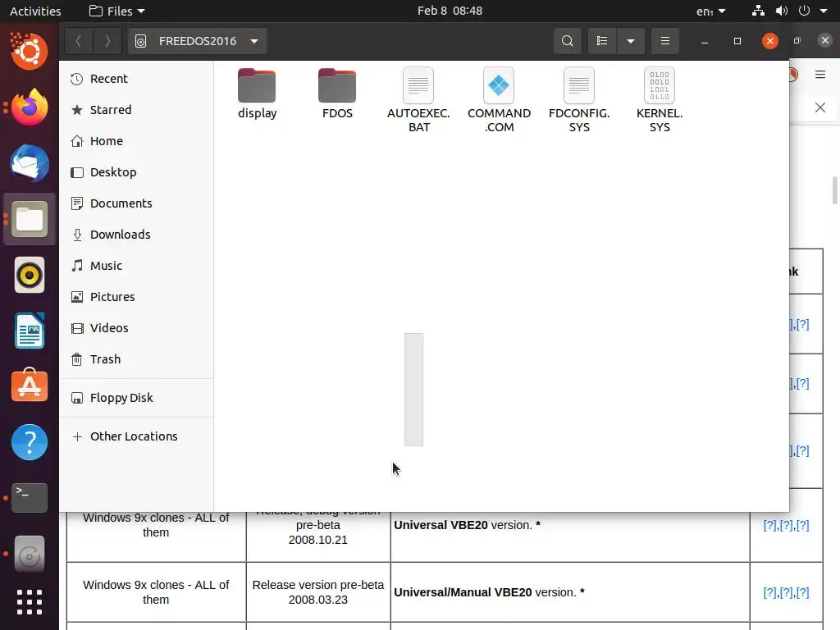Open the browser hamburger menu behind Files
Screen dimensions: 840x630
[820, 75]
